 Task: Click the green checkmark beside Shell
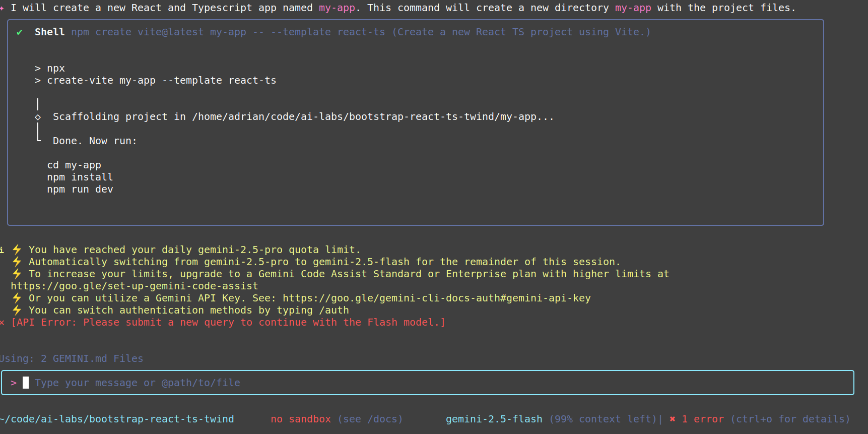(x=20, y=32)
